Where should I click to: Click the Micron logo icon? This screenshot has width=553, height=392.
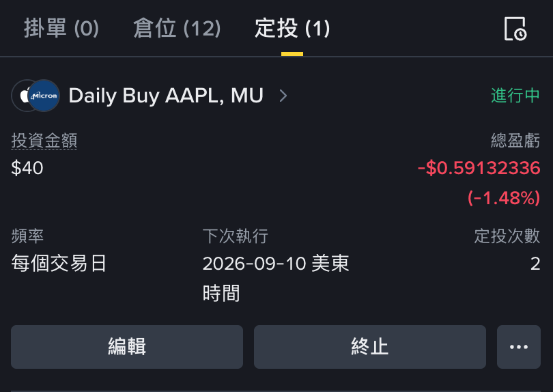click(44, 96)
